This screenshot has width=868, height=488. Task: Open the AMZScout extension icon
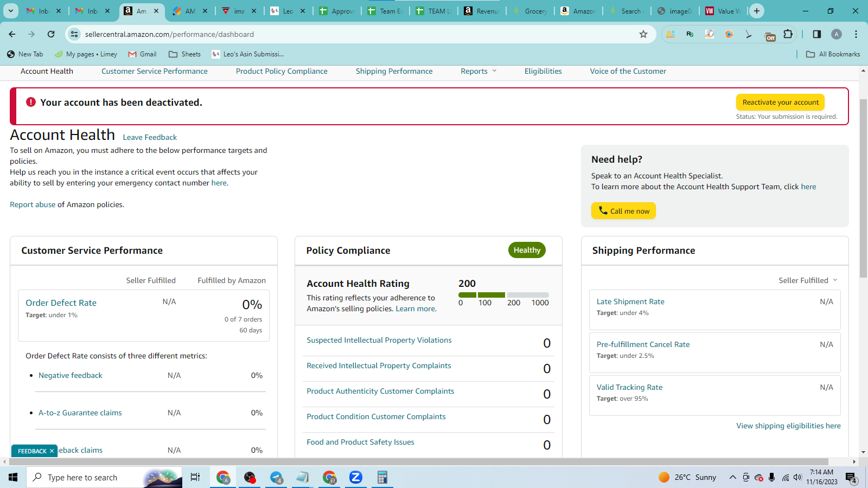point(671,34)
